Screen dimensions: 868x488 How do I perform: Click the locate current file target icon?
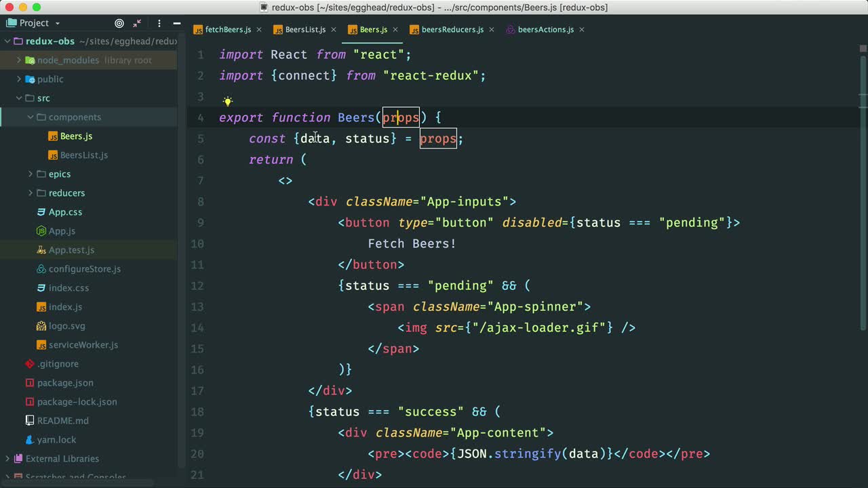119,23
